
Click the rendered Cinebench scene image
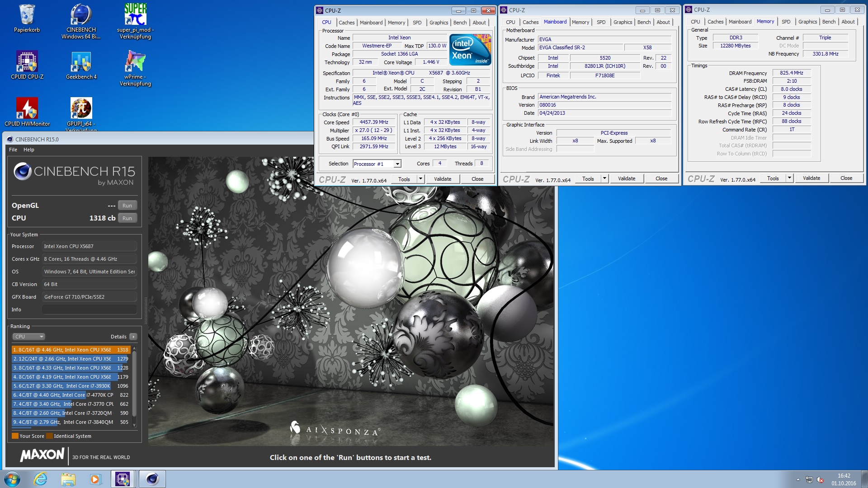tap(351, 301)
